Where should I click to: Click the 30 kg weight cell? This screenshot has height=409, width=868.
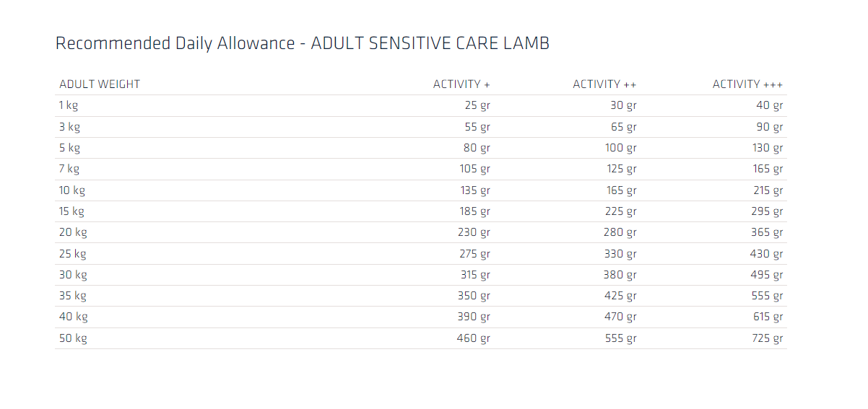[x=73, y=275]
